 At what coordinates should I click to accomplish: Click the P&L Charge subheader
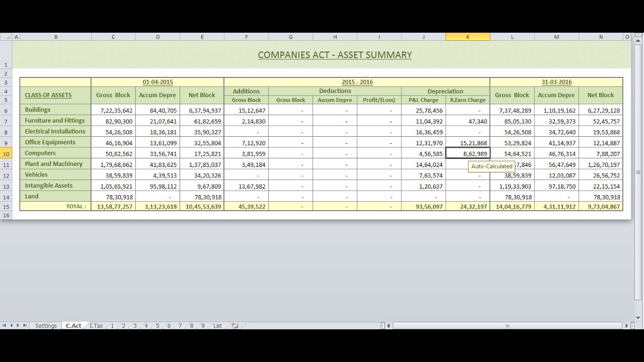point(424,100)
